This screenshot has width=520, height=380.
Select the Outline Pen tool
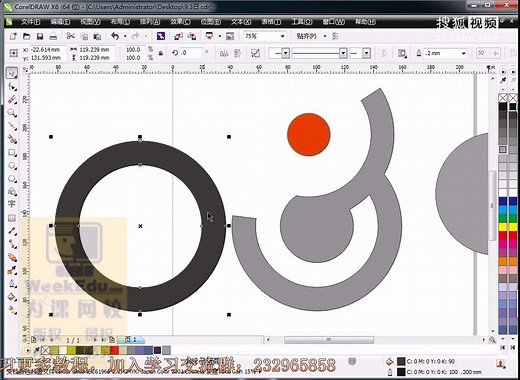pos(12,284)
